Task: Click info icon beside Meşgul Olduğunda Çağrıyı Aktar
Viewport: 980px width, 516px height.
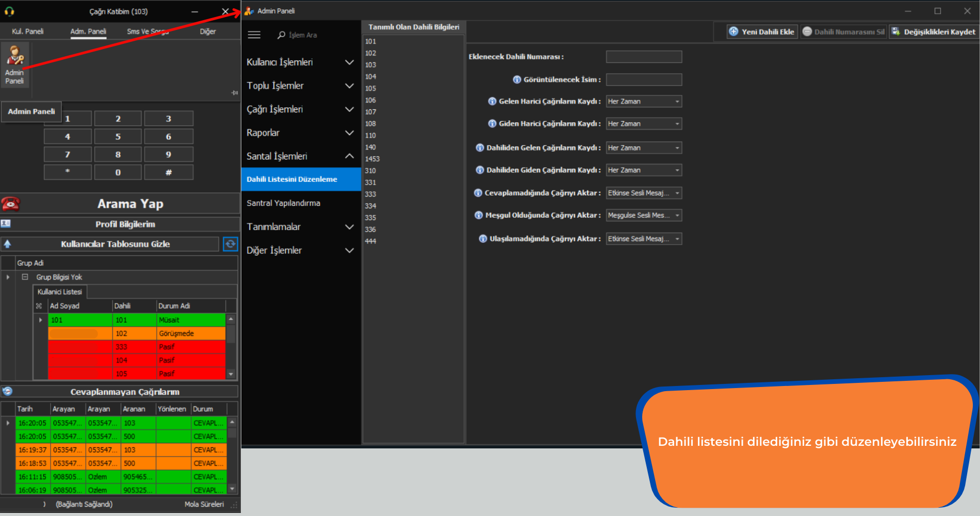Action: pyautogui.click(x=479, y=215)
